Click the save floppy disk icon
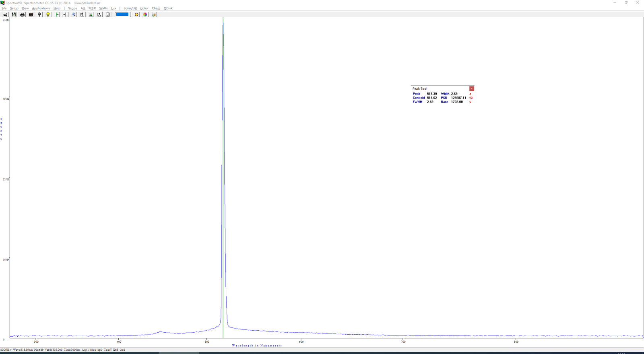This screenshot has width=644, height=354. [14, 14]
